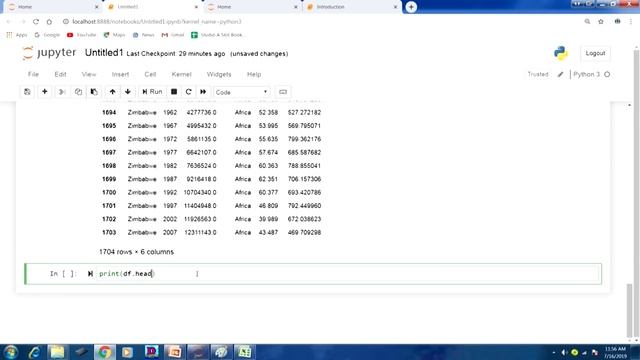Open the command palette keyboard icon
Screen dimensions: 640x360
click(283, 92)
